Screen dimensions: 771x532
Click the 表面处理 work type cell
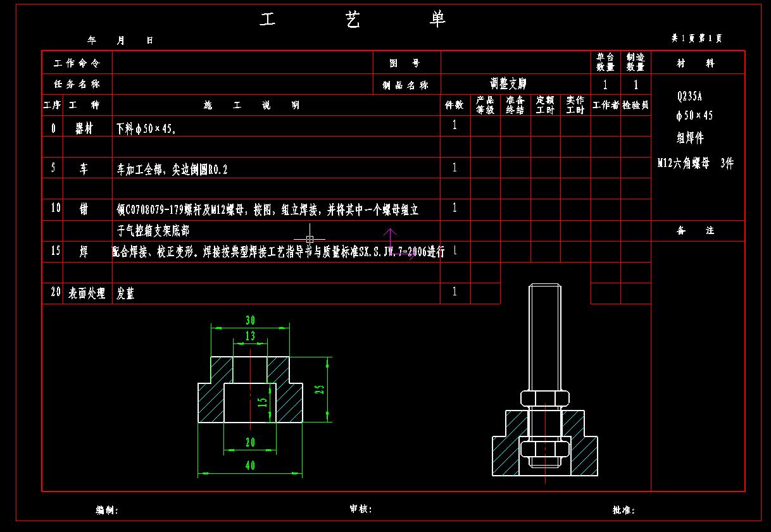[x=87, y=293]
